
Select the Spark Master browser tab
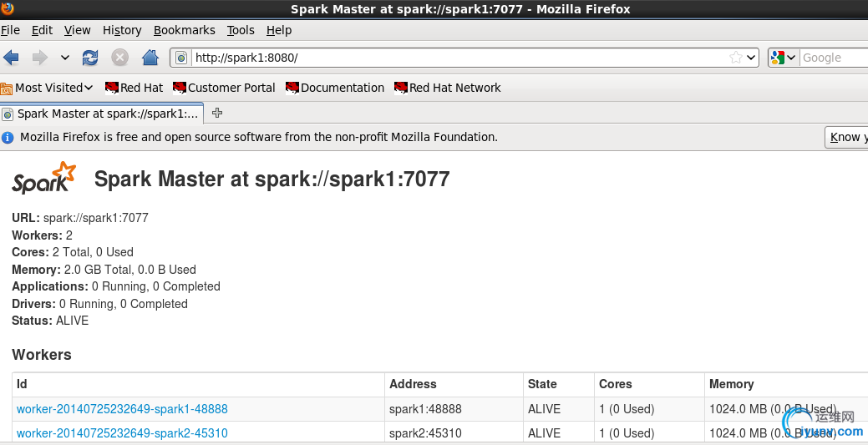pyautogui.click(x=102, y=114)
